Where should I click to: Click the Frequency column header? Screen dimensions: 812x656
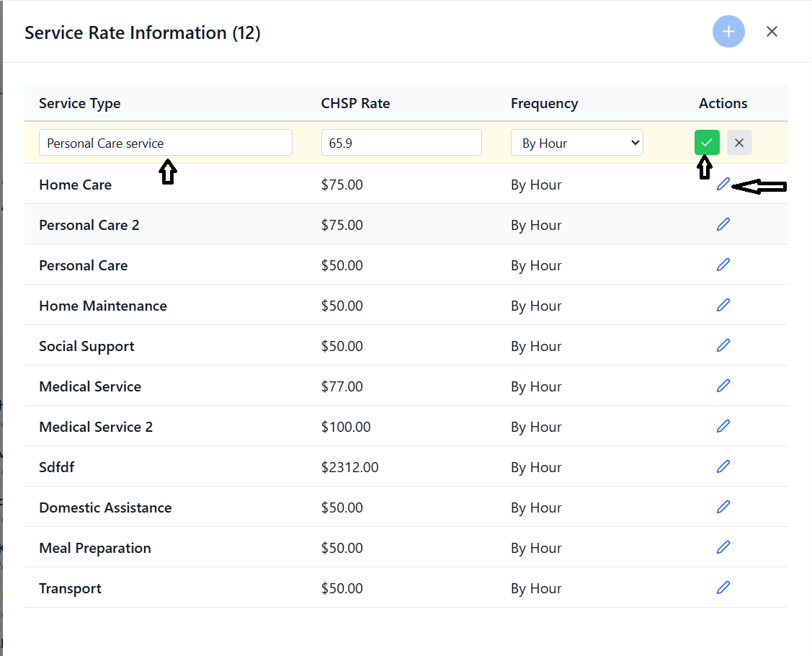point(544,103)
